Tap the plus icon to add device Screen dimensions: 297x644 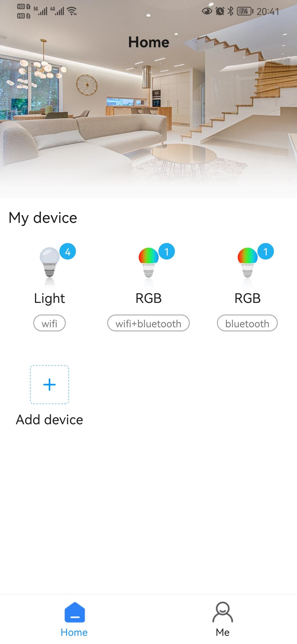(x=50, y=384)
